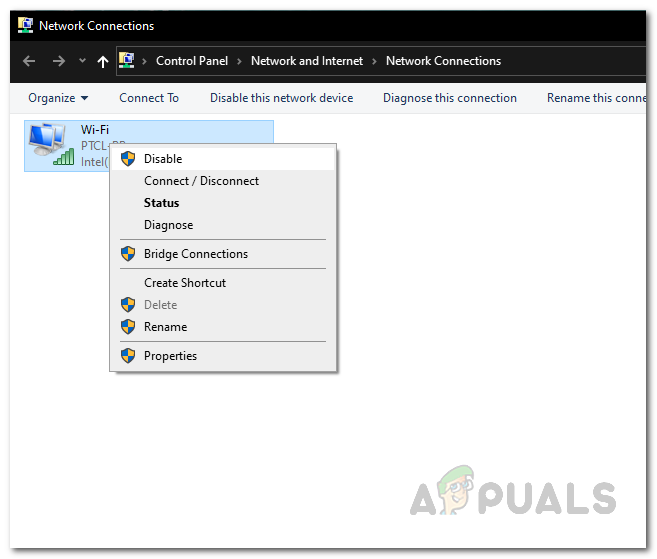Open the recent locations dropdown arrow

83,61
